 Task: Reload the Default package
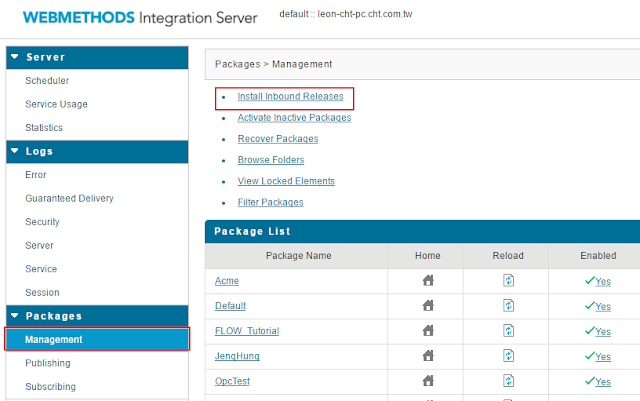point(508,305)
